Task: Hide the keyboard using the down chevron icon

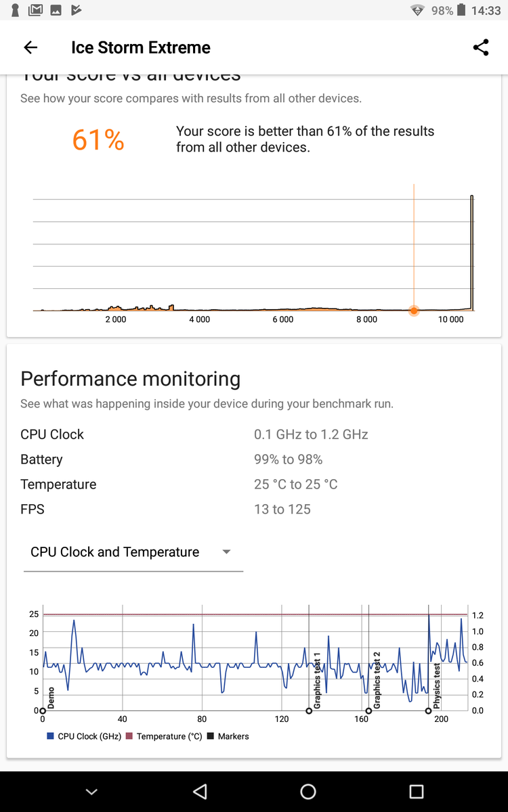Action: click(92, 792)
